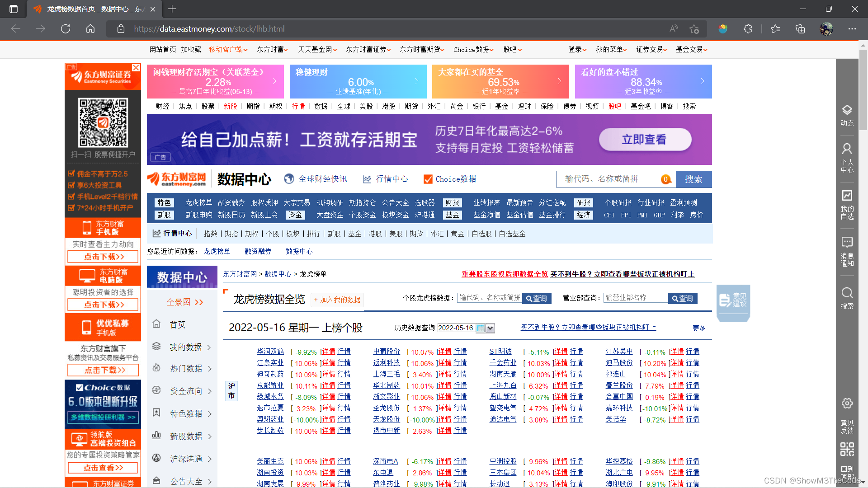Add this page to favorites star
This screenshot has width=868, height=488.
694,29
